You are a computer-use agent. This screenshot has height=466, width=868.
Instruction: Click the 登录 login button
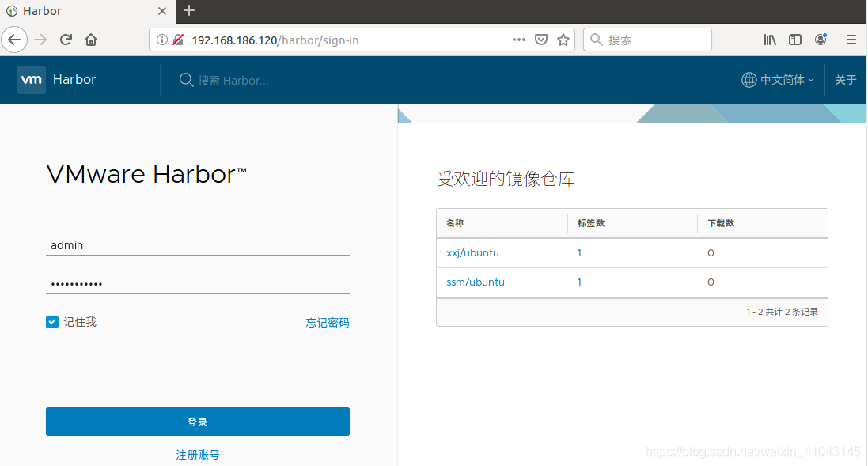point(198,422)
